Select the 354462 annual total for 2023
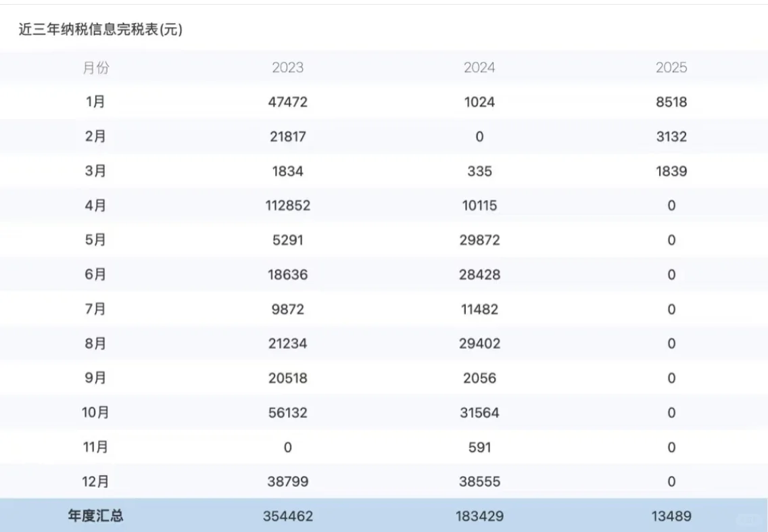Image resolution: width=768 pixels, height=532 pixels. click(288, 514)
